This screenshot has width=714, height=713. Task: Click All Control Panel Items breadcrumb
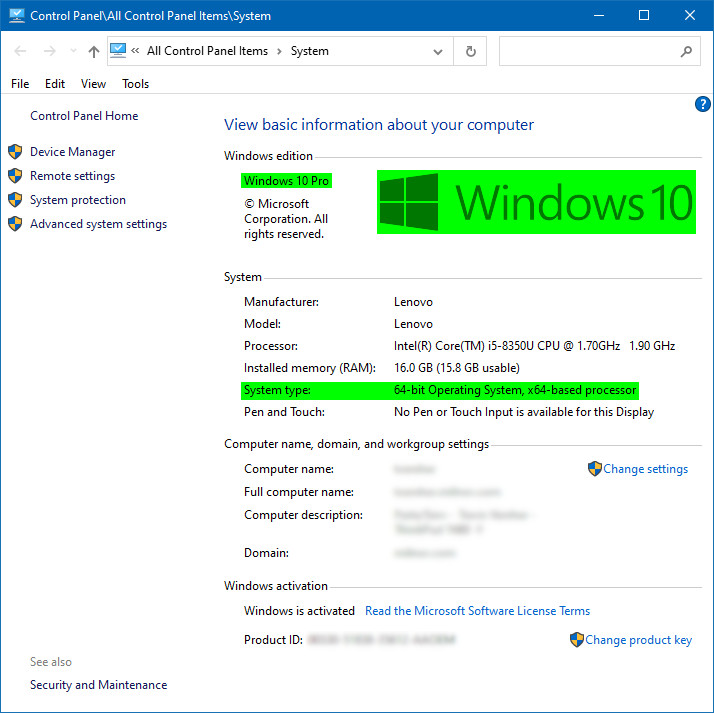click(207, 51)
